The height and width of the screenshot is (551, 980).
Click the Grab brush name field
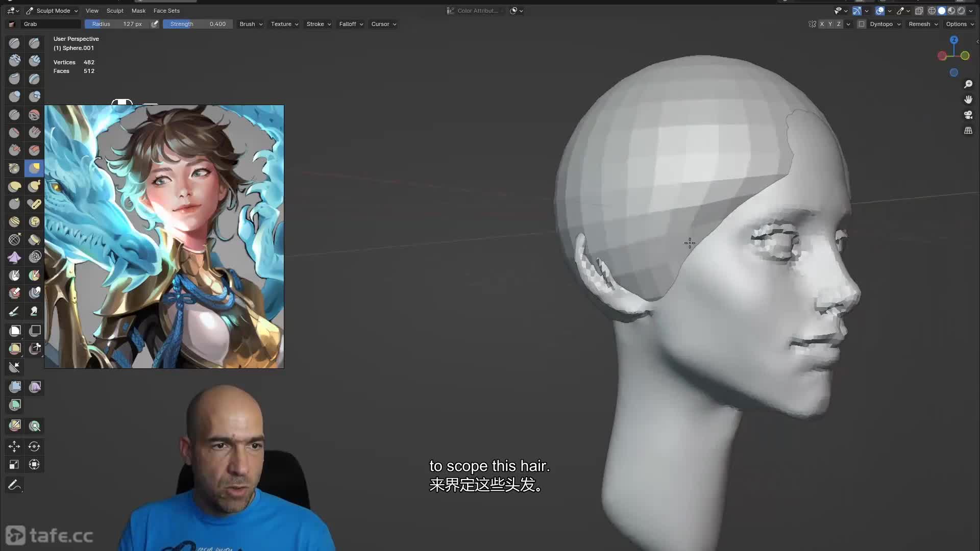(x=51, y=24)
